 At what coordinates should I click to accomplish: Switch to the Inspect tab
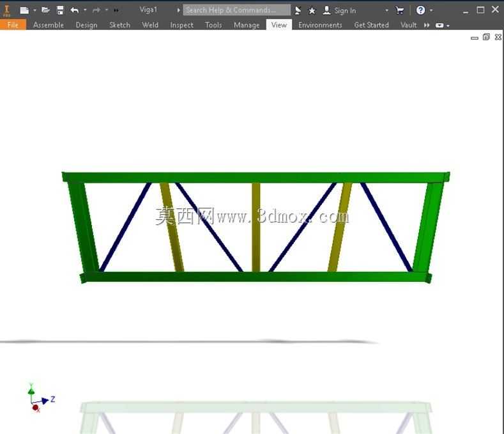coord(181,25)
